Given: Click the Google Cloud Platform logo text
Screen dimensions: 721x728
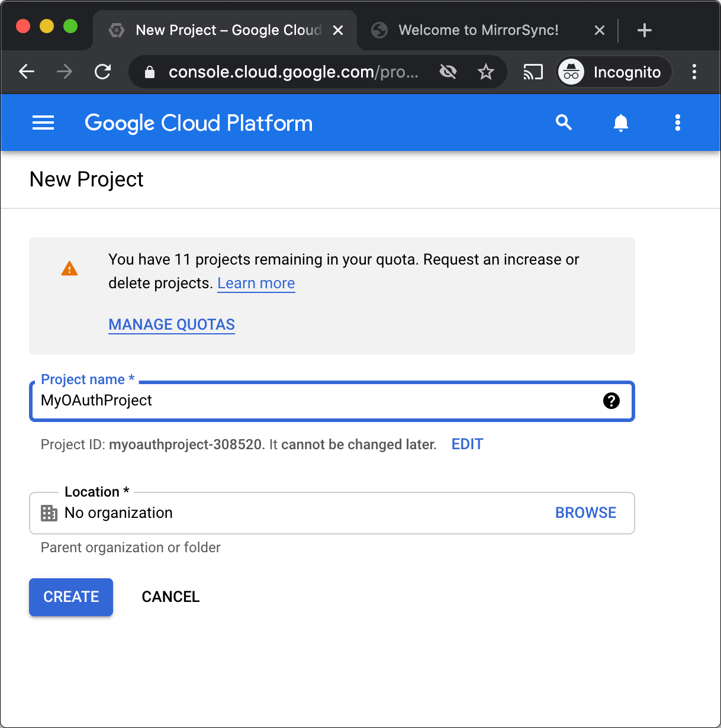Looking at the screenshot, I should (199, 123).
